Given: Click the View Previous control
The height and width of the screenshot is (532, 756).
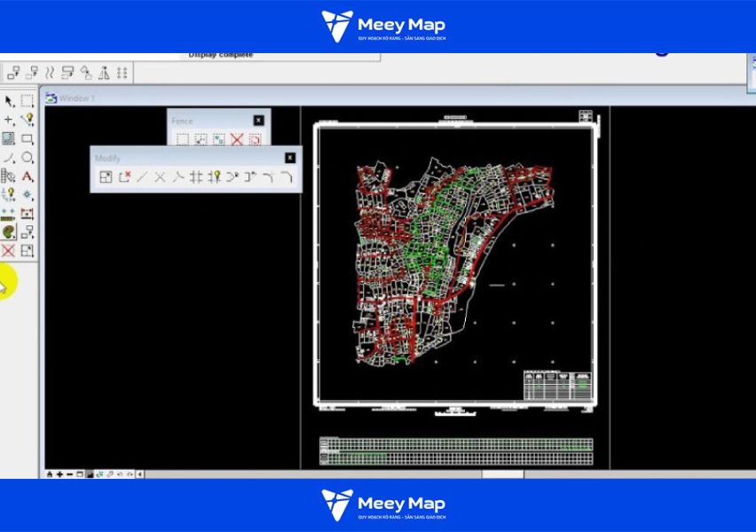Looking at the screenshot, I should pyautogui.click(x=120, y=474).
